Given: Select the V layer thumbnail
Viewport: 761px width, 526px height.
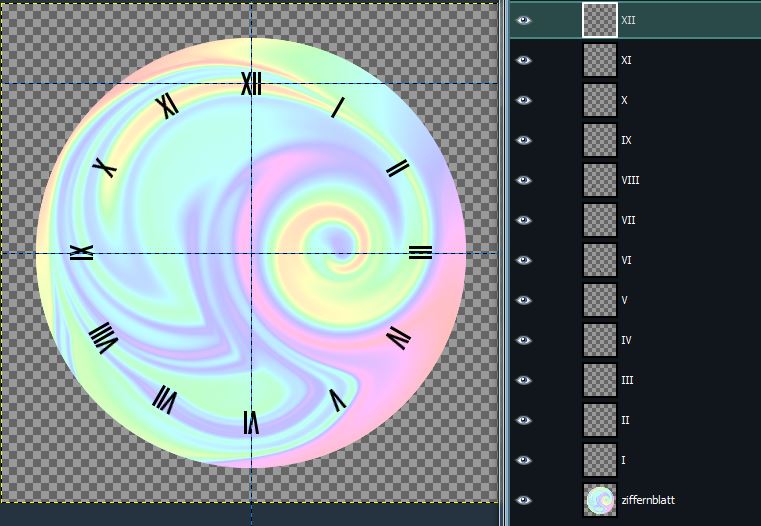Looking at the screenshot, I should (x=600, y=300).
